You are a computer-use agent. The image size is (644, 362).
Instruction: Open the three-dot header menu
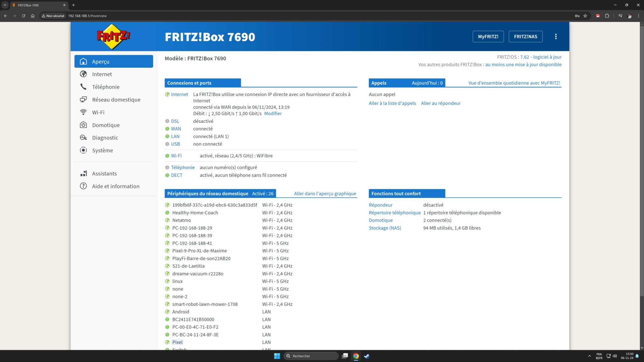[556, 36]
